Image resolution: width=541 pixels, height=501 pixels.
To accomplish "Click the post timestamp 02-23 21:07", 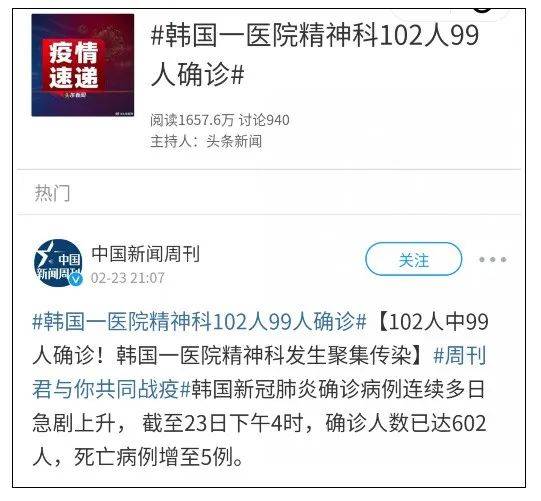I will click(128, 278).
